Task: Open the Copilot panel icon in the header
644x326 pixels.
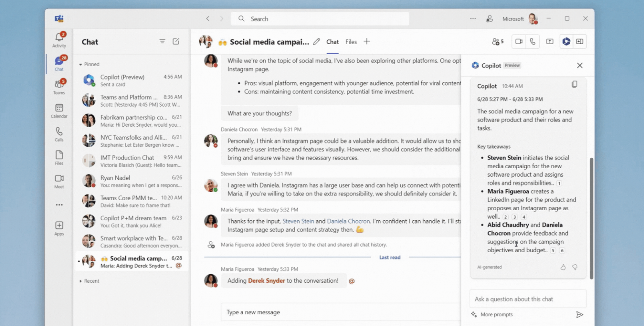Action: (566, 41)
